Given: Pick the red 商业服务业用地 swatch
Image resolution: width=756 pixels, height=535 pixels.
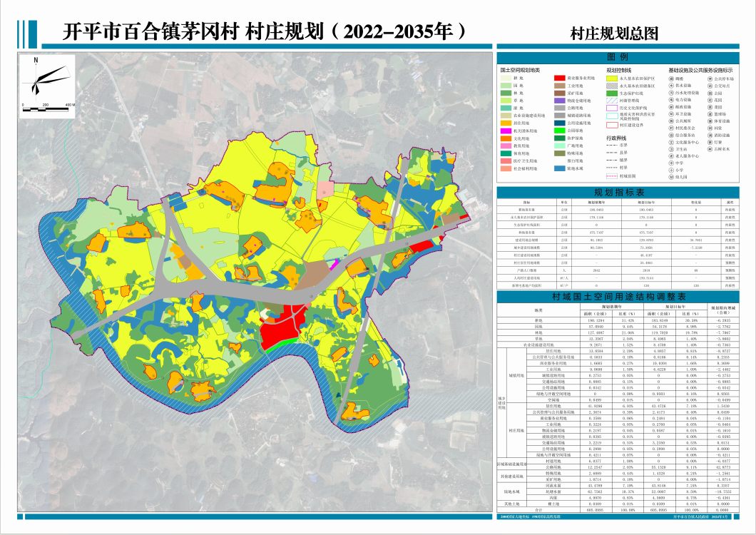Looking at the screenshot, I should click(561, 78).
